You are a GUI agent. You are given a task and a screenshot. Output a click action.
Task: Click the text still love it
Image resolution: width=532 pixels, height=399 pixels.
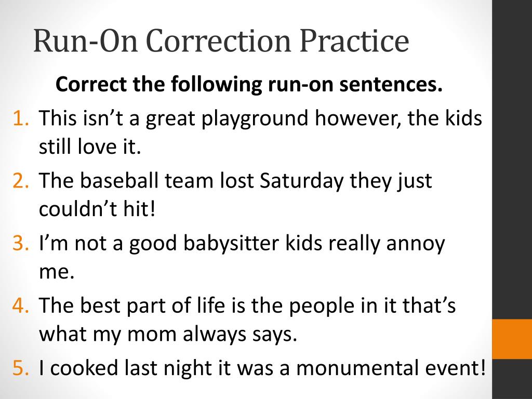pyautogui.click(x=90, y=147)
